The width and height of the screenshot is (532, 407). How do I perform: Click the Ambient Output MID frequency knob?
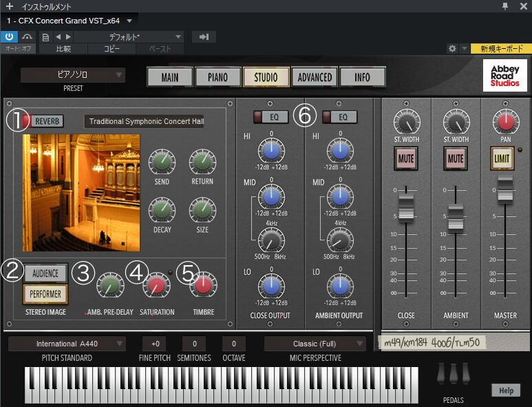tap(340, 240)
